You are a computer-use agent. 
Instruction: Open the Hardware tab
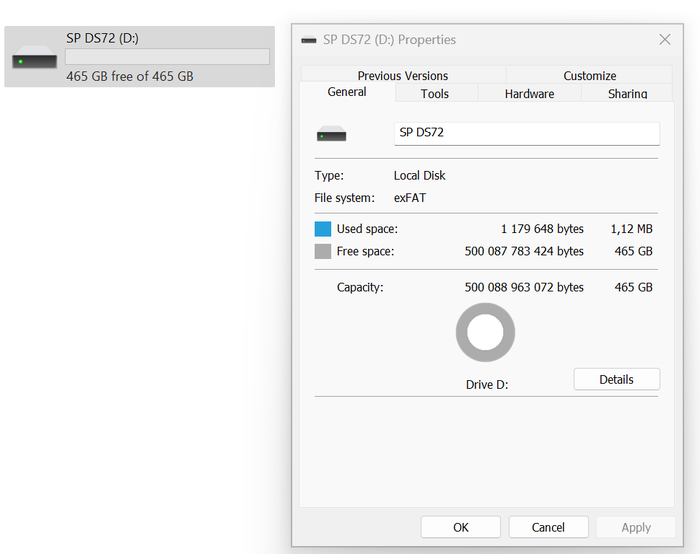(x=529, y=94)
